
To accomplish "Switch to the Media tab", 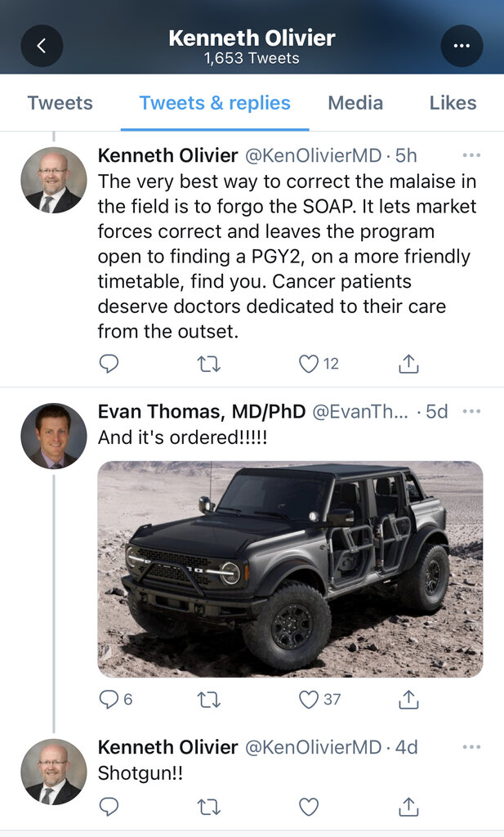I will (x=355, y=103).
